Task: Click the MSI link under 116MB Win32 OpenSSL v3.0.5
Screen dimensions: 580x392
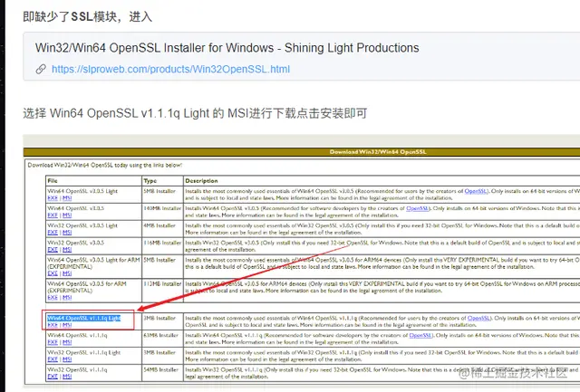Action: (67, 250)
